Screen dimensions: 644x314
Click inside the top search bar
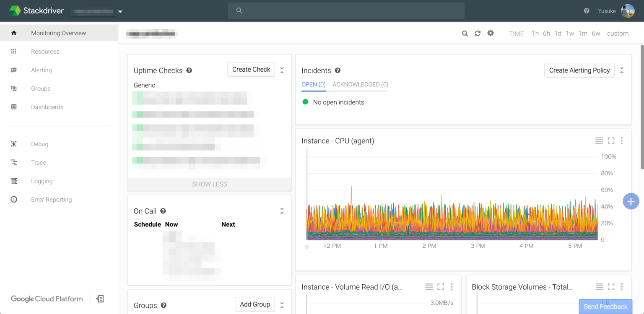(346, 10)
